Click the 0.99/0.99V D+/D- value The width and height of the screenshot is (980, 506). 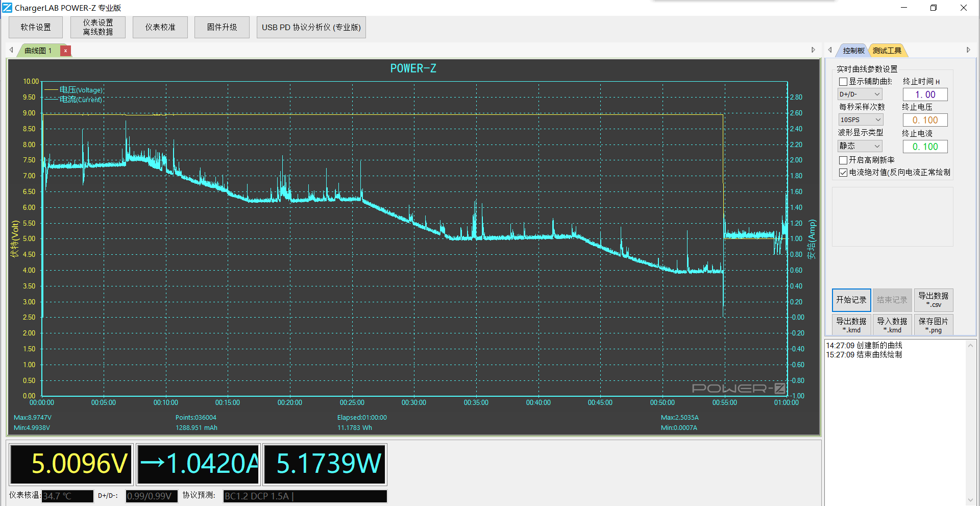pos(152,496)
